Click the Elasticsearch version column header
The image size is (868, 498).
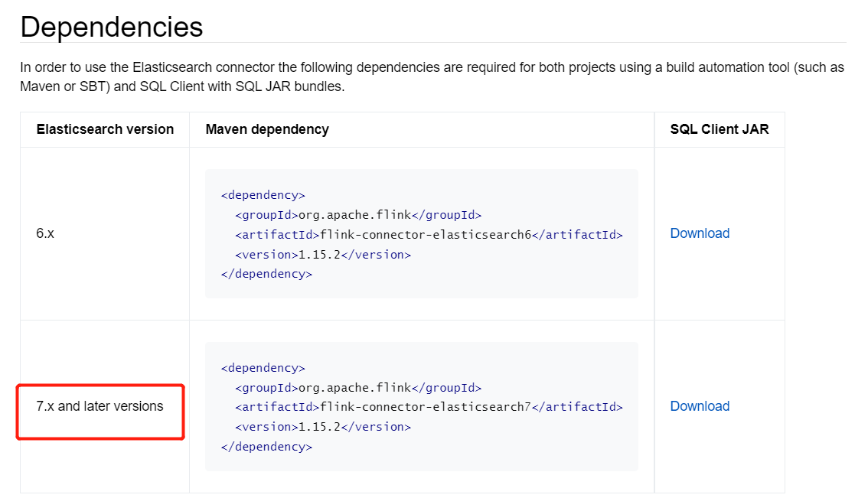click(x=105, y=129)
